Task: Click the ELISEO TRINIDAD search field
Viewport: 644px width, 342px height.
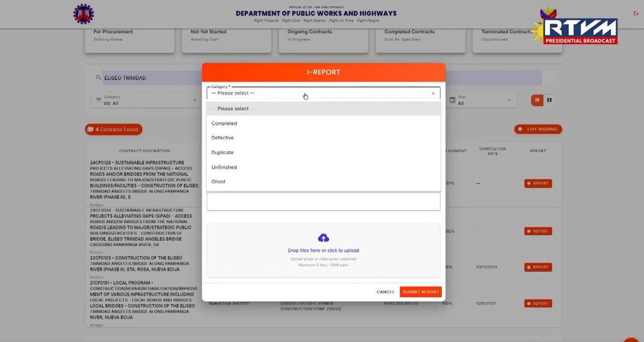Action: (x=322, y=78)
